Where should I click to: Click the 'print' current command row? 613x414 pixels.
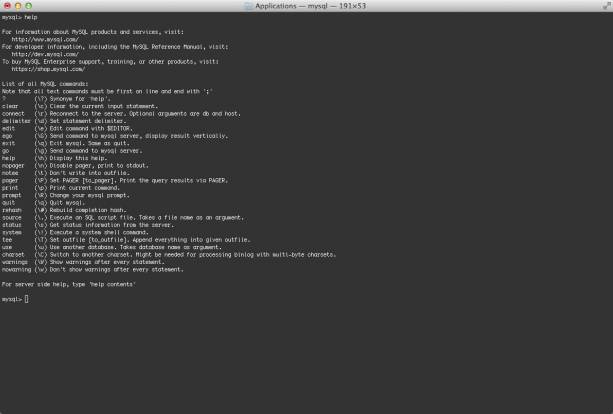[x=61, y=188]
